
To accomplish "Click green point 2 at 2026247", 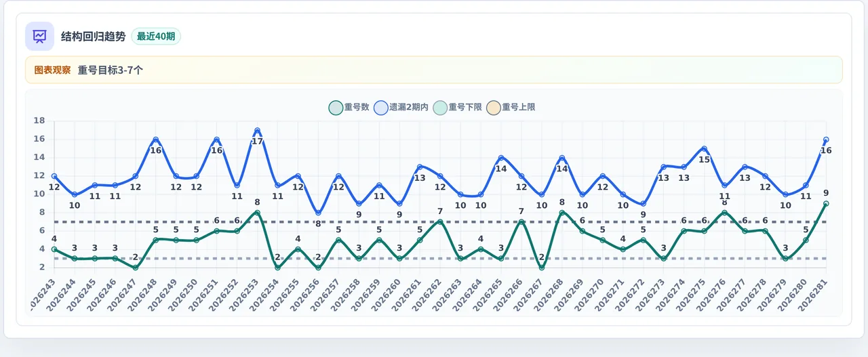I will click(136, 268).
